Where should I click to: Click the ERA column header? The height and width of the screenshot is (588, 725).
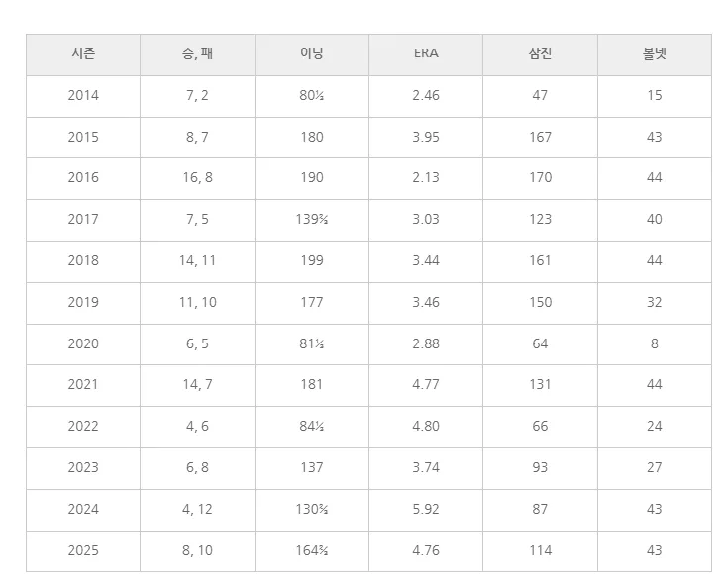[426, 54]
